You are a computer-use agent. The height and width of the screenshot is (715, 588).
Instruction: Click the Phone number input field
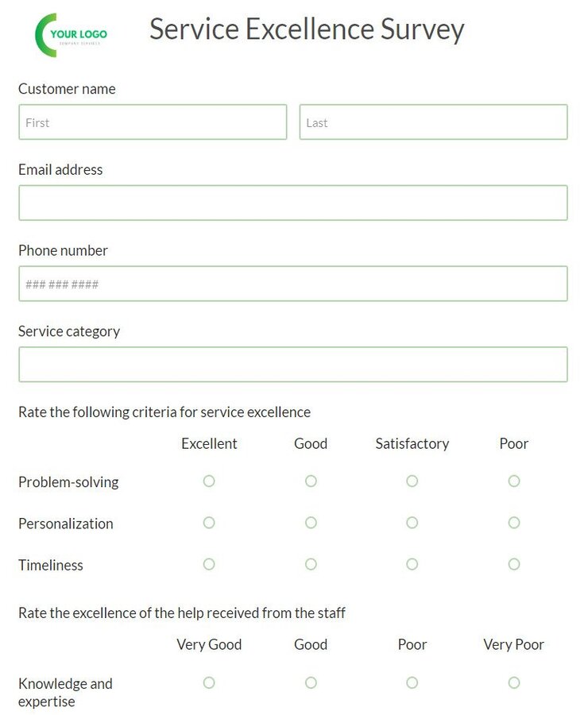pyautogui.click(x=293, y=284)
